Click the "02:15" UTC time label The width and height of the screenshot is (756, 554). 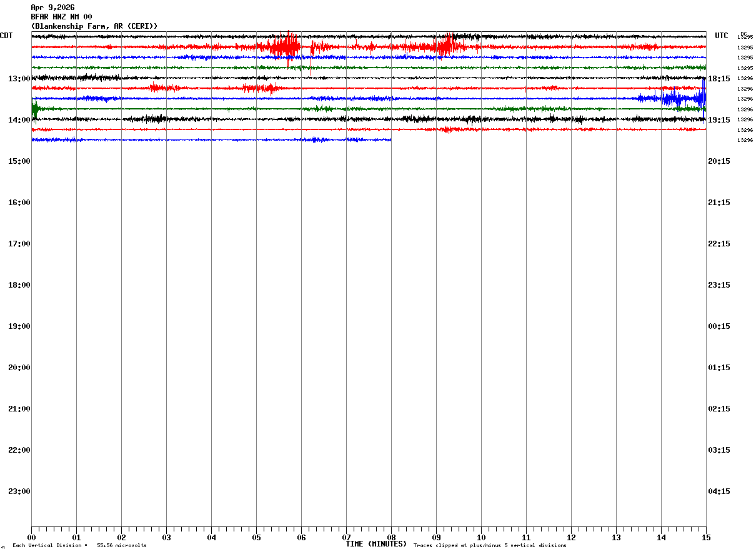point(719,409)
